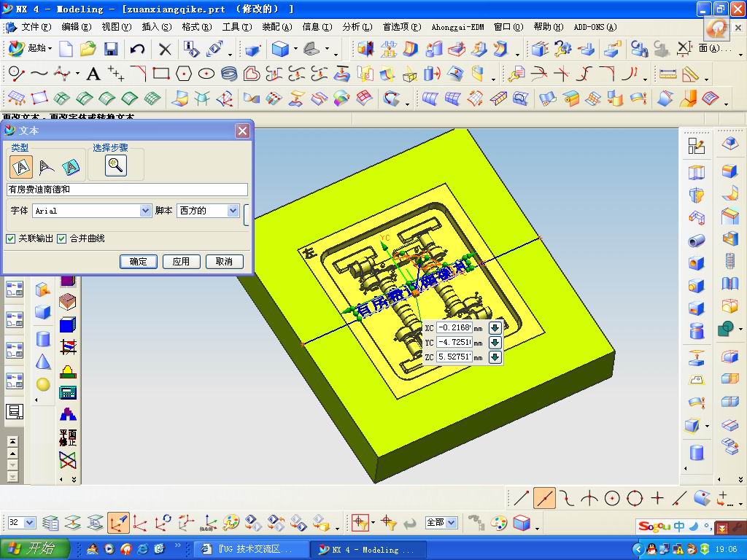Click the Delete X icon
747x560 pixels.
165,49
